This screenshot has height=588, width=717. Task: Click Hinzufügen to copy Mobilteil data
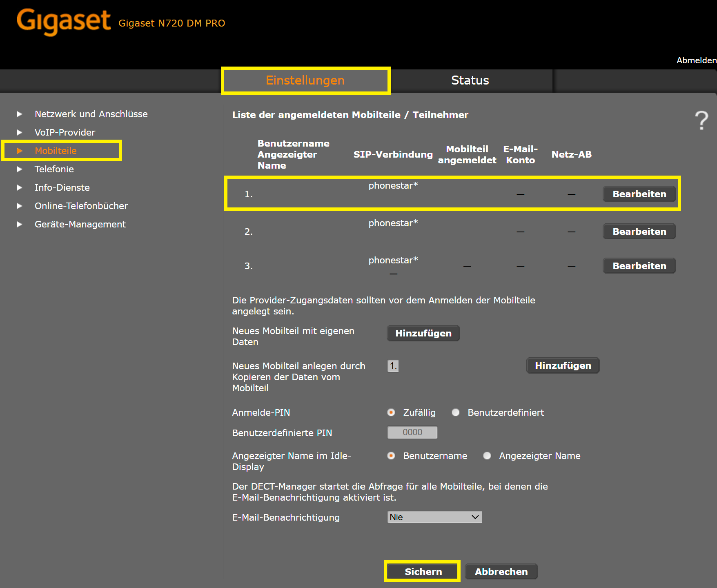pyautogui.click(x=563, y=365)
